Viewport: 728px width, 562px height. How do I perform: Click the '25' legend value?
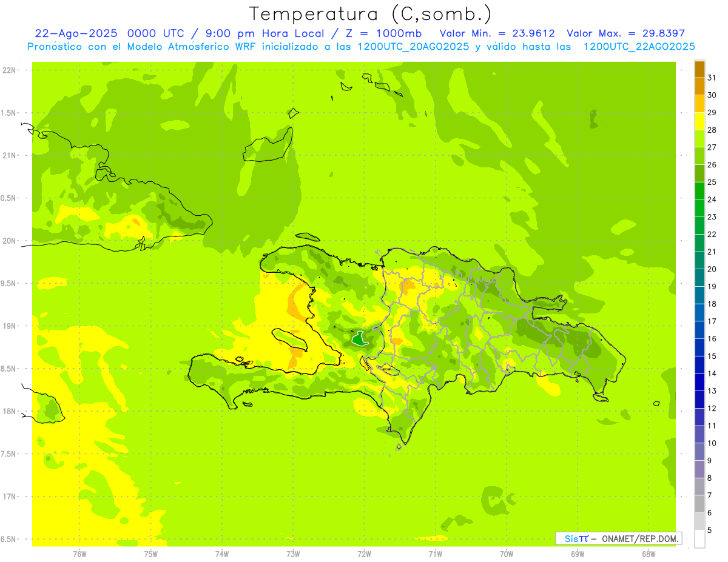tap(712, 182)
